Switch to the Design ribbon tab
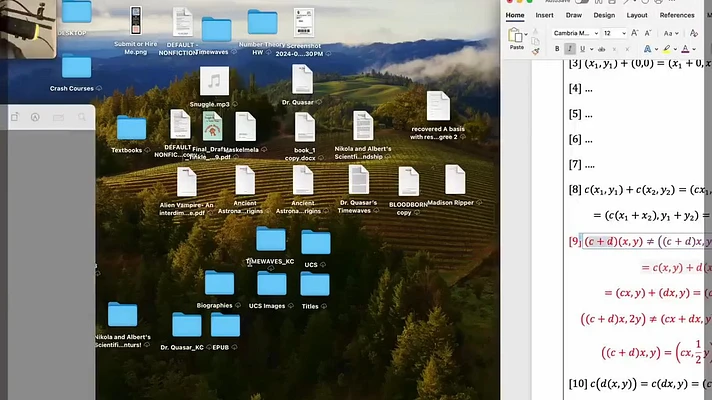The height and width of the screenshot is (400, 712). (604, 15)
